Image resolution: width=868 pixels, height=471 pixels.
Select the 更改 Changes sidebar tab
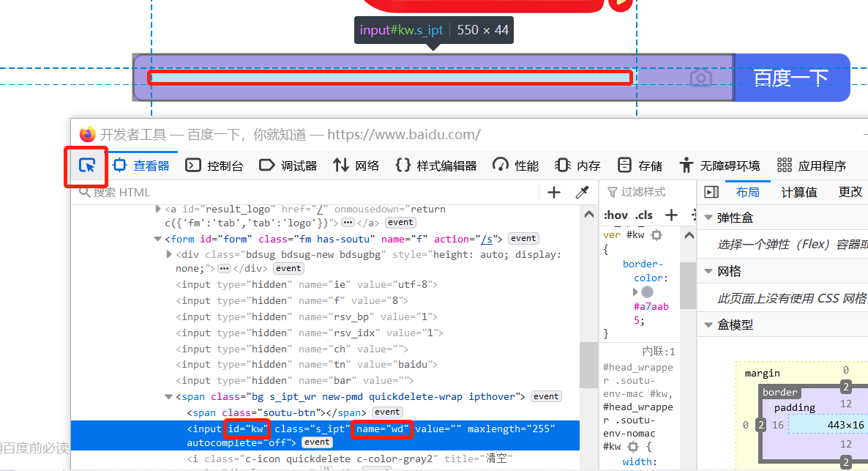point(850,192)
